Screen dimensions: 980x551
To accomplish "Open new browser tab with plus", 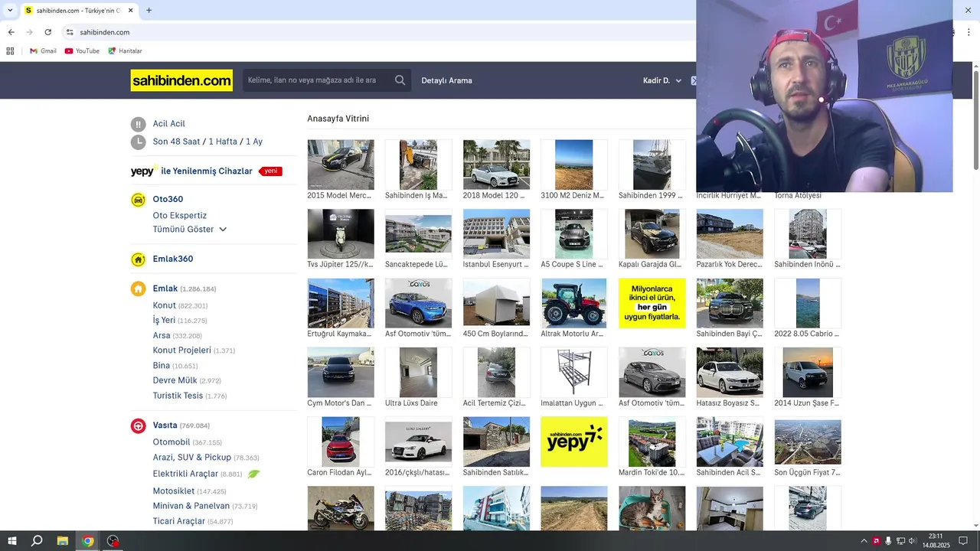I will pyautogui.click(x=149, y=11).
